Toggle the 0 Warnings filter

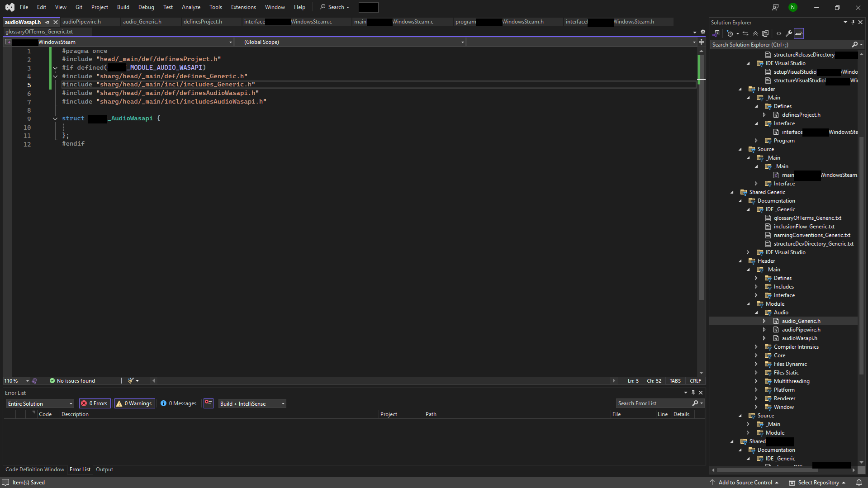[134, 403]
